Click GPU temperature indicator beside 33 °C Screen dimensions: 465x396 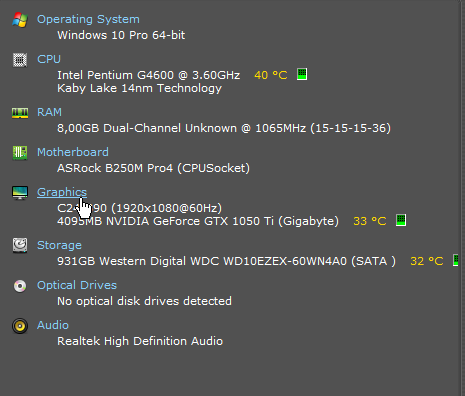pos(401,220)
